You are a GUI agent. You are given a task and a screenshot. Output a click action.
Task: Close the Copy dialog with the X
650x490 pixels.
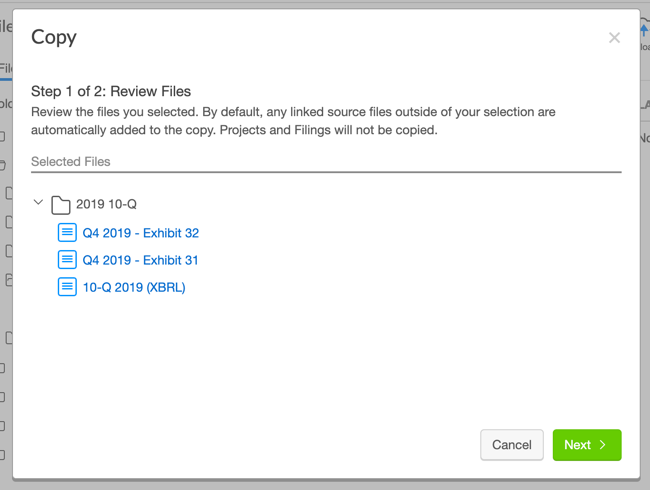point(614,38)
